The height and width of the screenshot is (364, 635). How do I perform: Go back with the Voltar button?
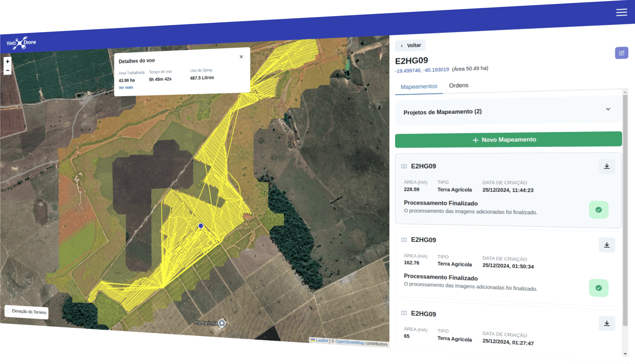(x=411, y=45)
